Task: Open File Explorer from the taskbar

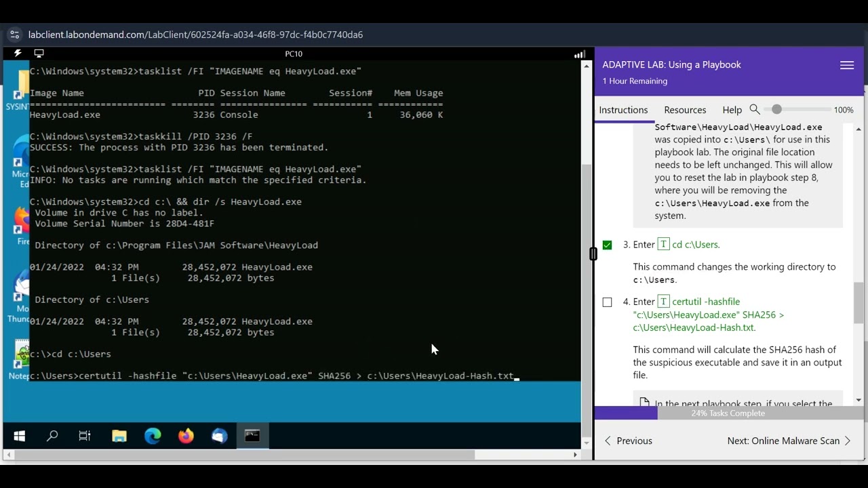Action: [x=119, y=436]
